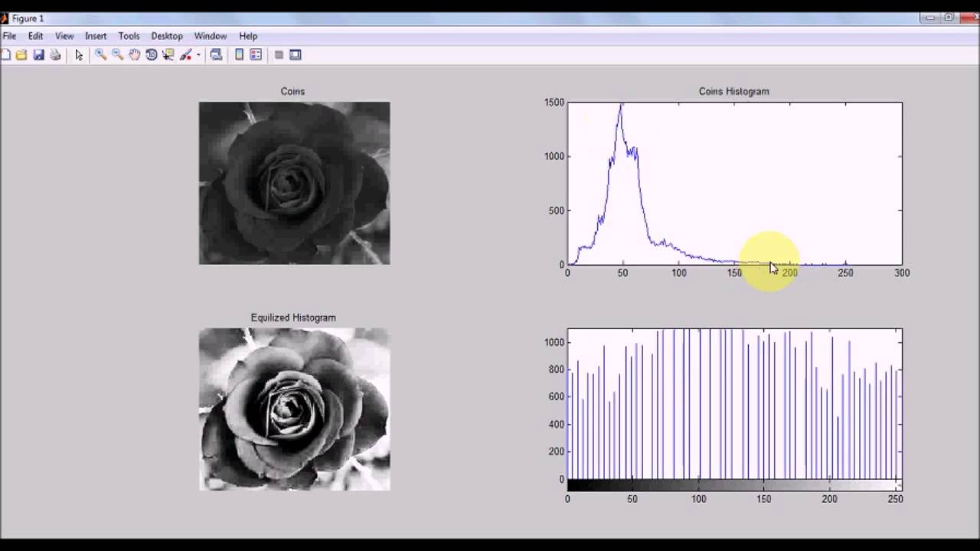Click the 'Coins Histogram' plot title
Screen dimensions: 980x551
733,91
